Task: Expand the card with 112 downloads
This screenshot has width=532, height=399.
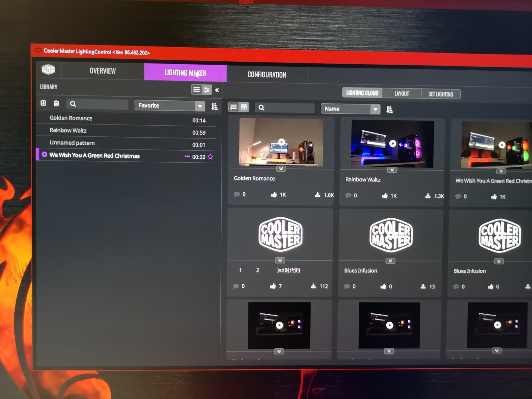Action: pyautogui.click(x=280, y=260)
